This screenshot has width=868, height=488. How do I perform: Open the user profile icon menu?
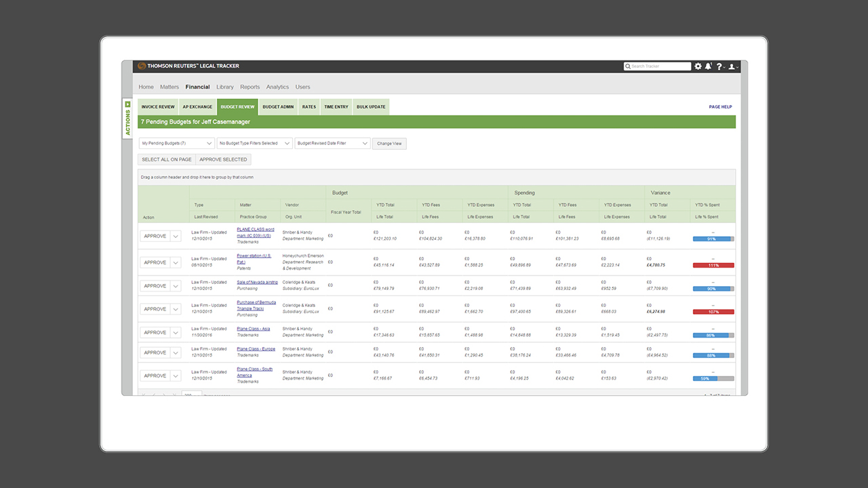[732, 66]
